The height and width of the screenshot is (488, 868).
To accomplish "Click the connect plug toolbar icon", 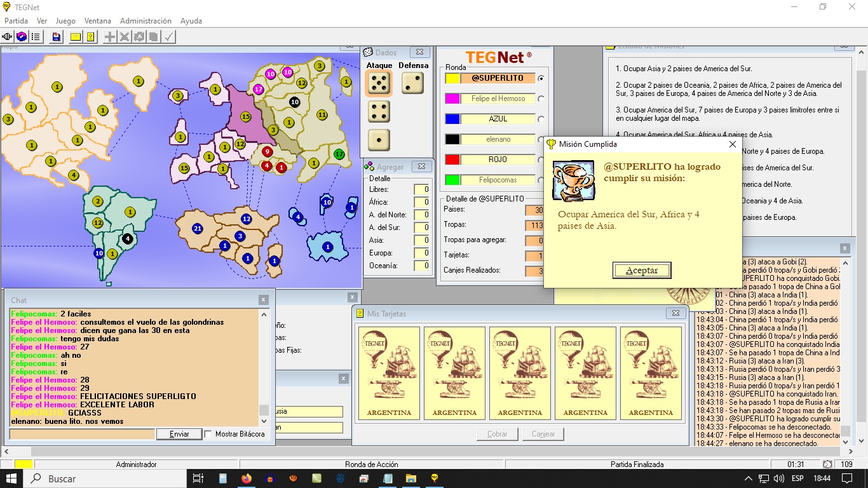I will [x=8, y=37].
